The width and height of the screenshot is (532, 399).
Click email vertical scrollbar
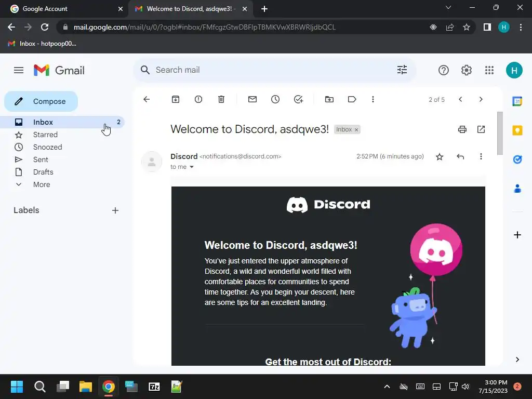500,133
